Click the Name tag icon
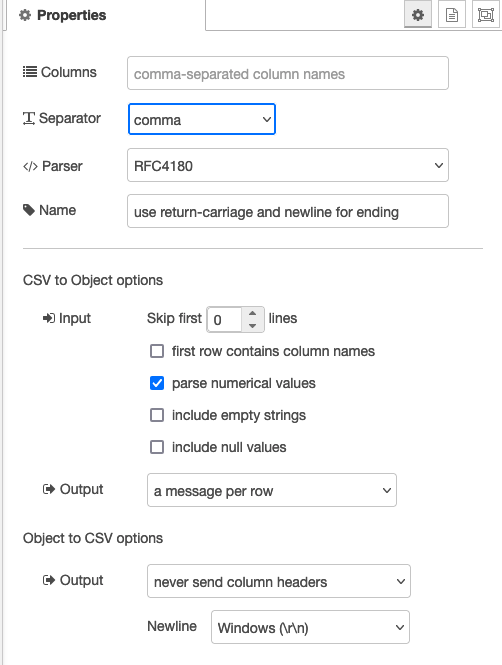Viewport: 502px width, 665px height. pos(28,210)
